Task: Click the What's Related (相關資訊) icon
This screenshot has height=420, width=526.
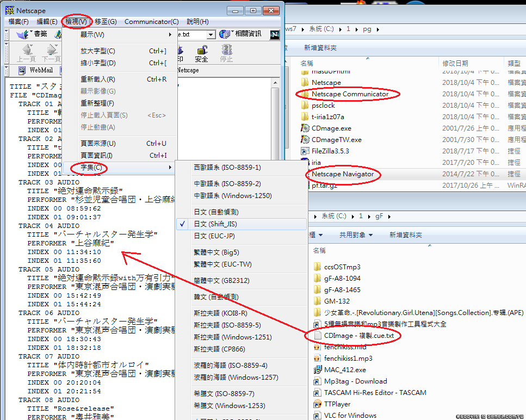Action: pos(224,35)
